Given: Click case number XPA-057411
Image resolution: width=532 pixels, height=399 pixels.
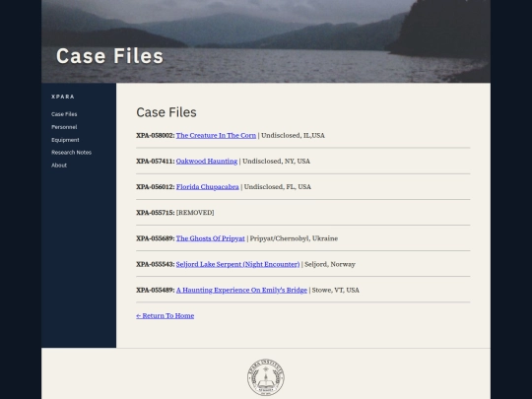Looking at the screenshot, I should [x=156, y=162].
